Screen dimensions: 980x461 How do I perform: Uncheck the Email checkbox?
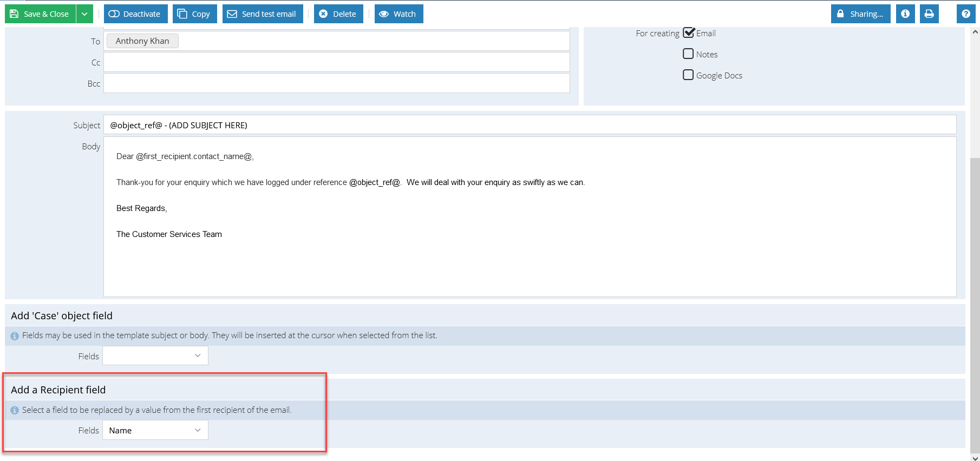coord(688,33)
